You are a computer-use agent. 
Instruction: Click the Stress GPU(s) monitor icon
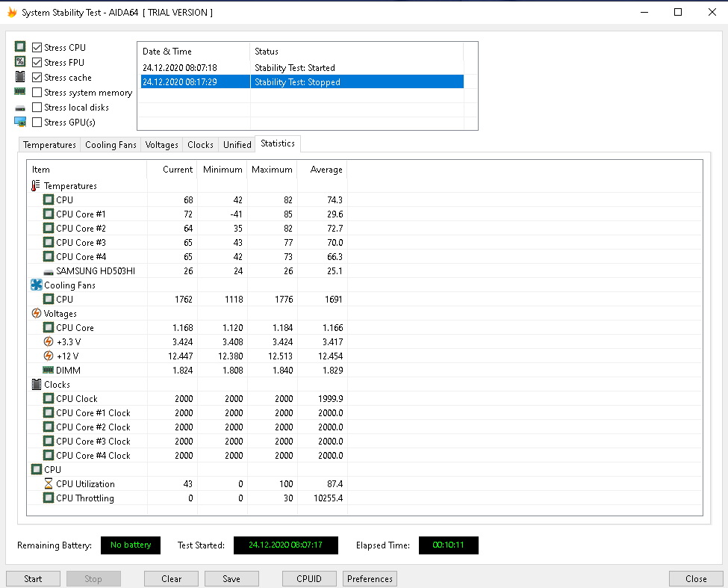point(20,122)
